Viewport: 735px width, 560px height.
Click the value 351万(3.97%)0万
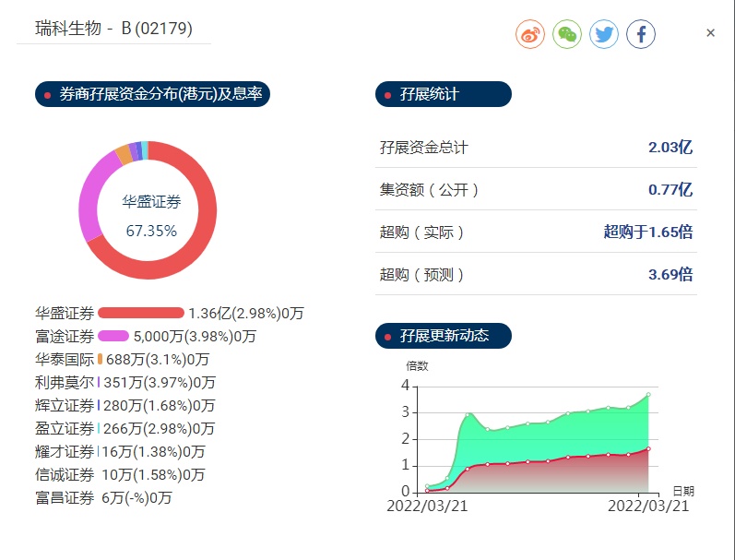pyautogui.click(x=160, y=382)
